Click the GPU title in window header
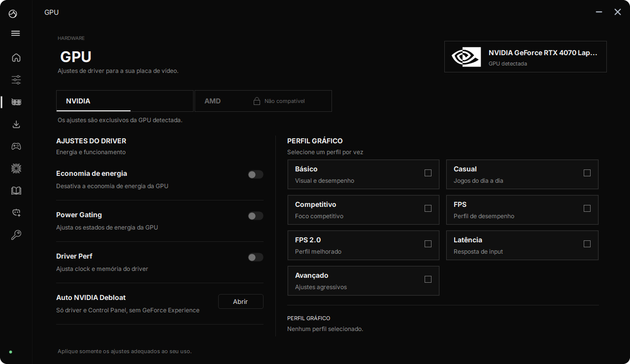The height and width of the screenshot is (364, 630). (51, 12)
